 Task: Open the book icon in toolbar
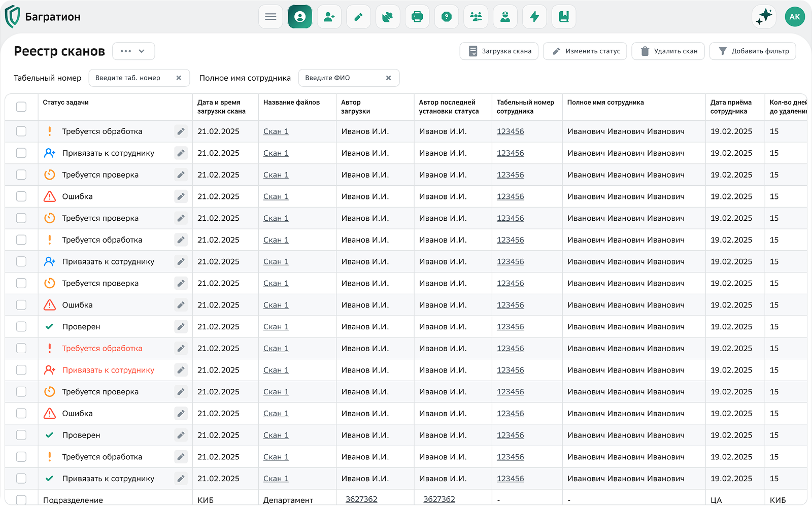(x=564, y=17)
